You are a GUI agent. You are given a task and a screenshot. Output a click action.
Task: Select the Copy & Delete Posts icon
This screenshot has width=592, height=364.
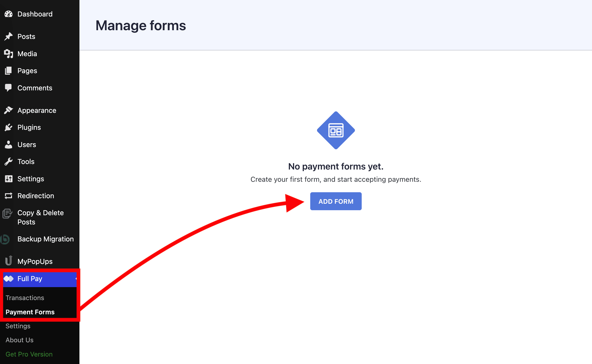(x=7, y=214)
